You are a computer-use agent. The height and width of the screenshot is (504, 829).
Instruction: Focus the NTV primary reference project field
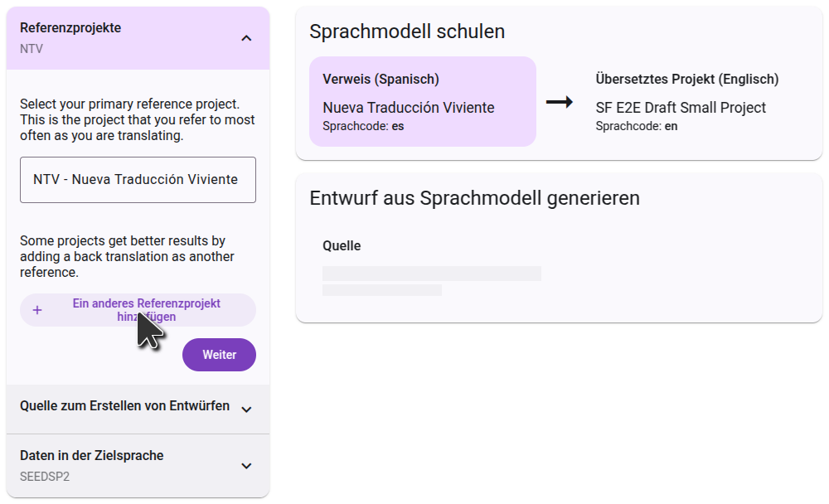[x=138, y=180]
